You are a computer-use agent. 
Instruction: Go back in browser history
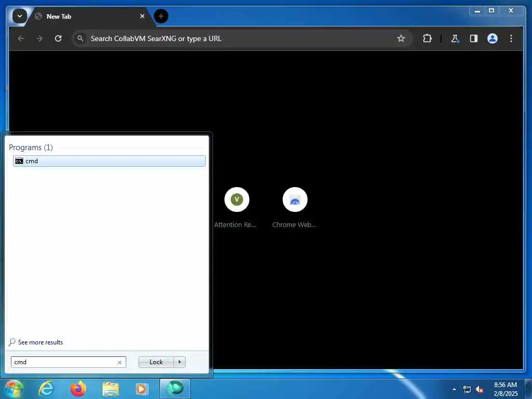(x=21, y=38)
